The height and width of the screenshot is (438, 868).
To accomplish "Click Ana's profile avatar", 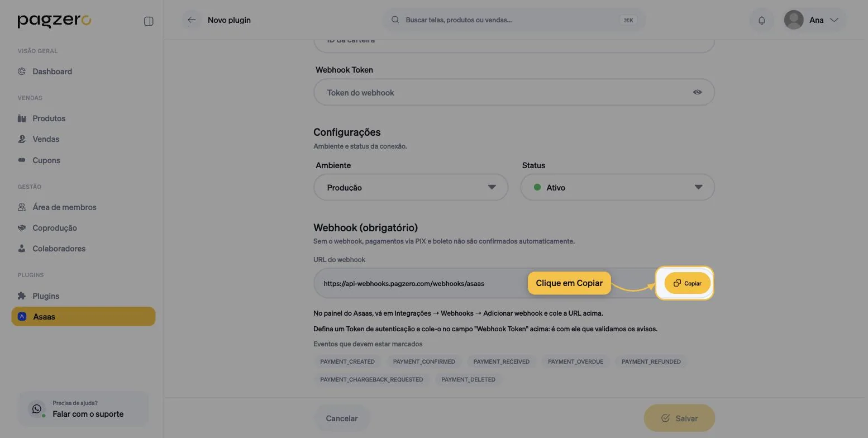I will point(794,20).
